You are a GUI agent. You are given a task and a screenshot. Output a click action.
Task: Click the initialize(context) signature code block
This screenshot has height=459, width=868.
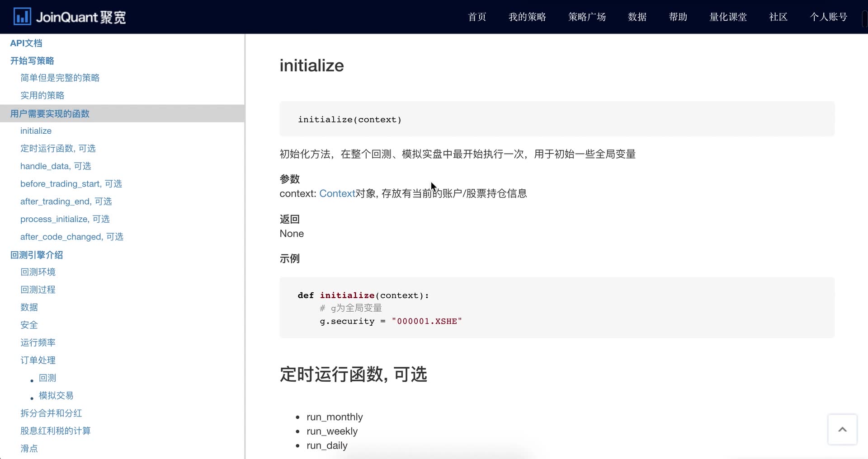tap(557, 119)
